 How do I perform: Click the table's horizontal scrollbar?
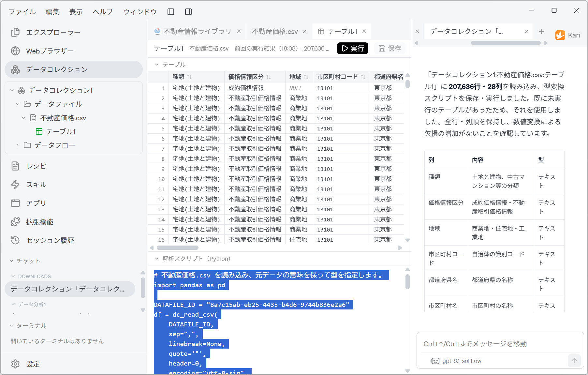coord(178,248)
